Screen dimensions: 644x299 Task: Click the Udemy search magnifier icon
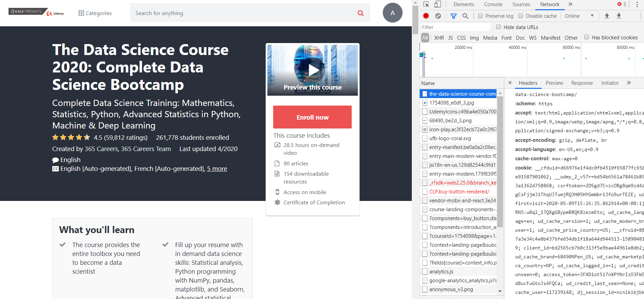click(361, 13)
